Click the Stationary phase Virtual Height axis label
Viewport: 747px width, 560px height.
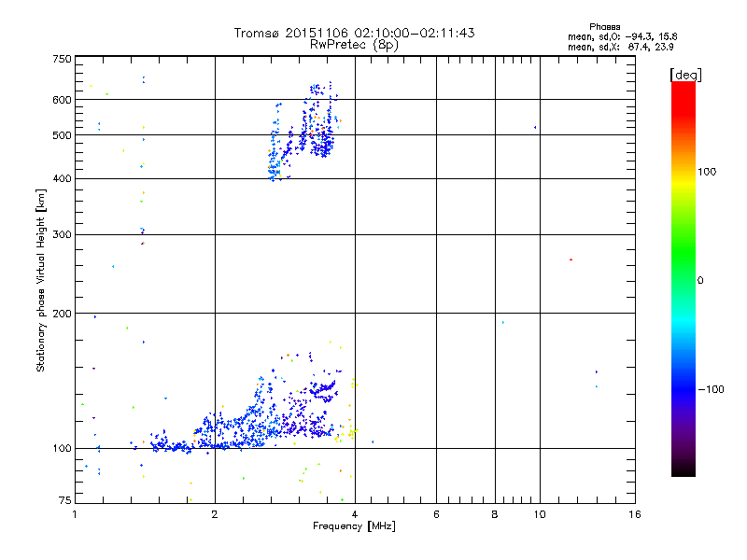[41, 280]
